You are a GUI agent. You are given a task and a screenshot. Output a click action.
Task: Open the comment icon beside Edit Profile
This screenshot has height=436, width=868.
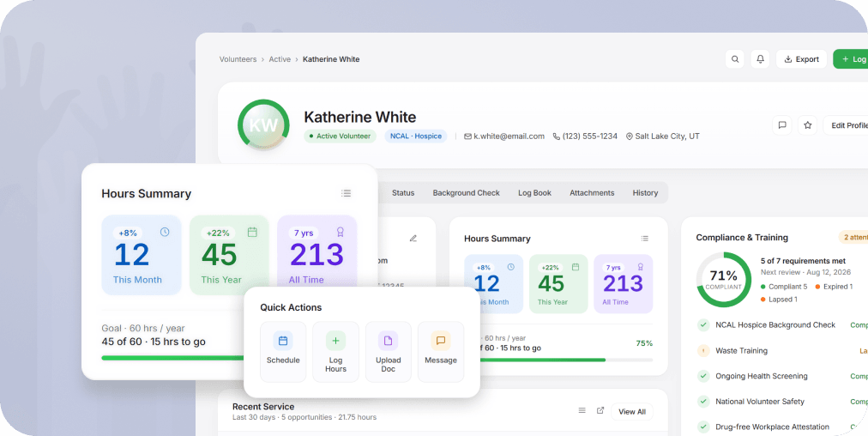click(x=782, y=125)
